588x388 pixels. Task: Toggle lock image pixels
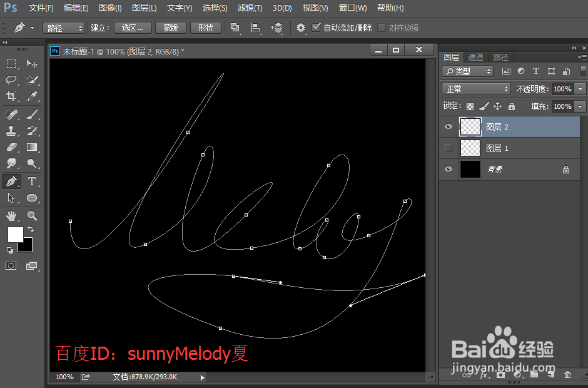[x=484, y=106]
